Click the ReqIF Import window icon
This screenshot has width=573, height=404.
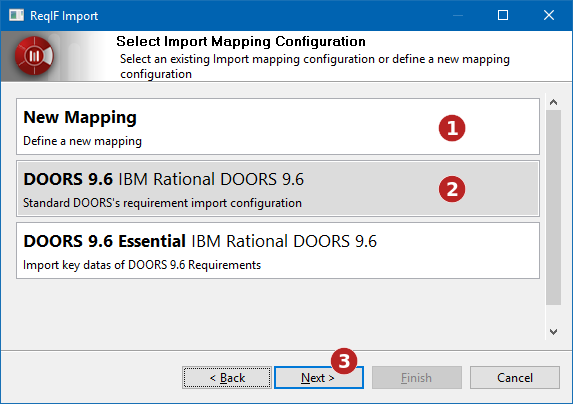[x=16, y=15]
